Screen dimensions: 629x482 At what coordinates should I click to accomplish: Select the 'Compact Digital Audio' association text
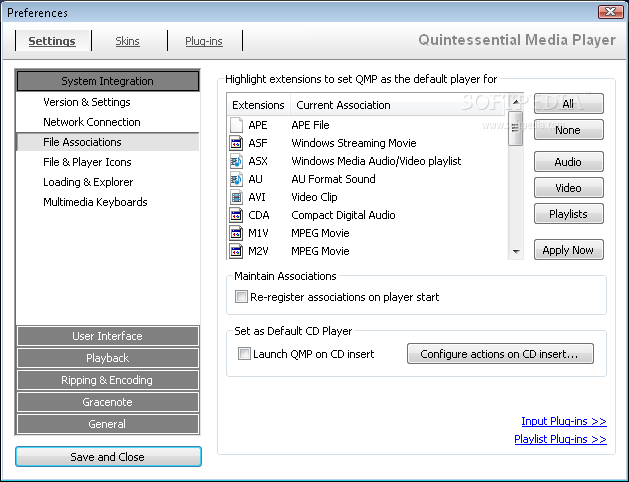point(343,215)
